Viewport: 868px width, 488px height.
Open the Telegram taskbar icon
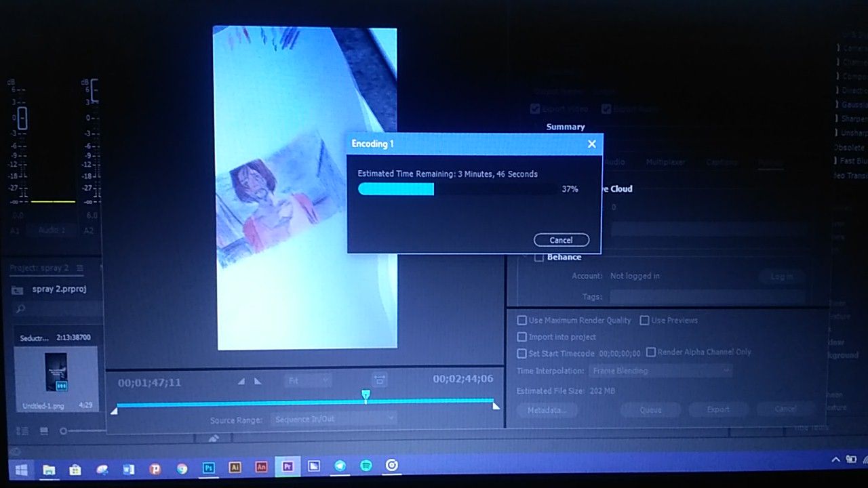point(340,466)
